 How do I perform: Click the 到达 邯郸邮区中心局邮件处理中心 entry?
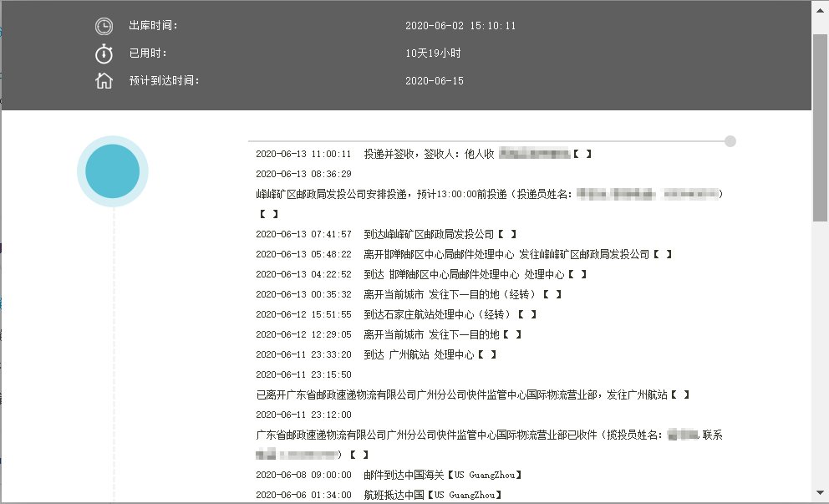(x=475, y=274)
